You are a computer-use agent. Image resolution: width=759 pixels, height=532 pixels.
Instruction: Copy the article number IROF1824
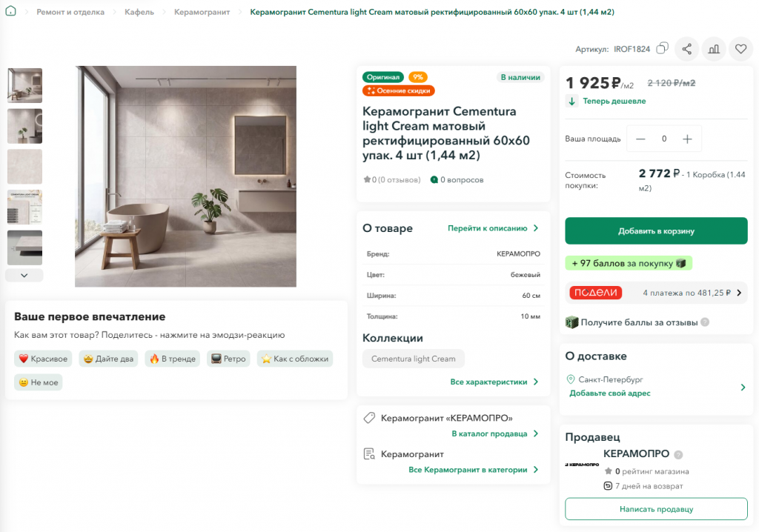662,48
